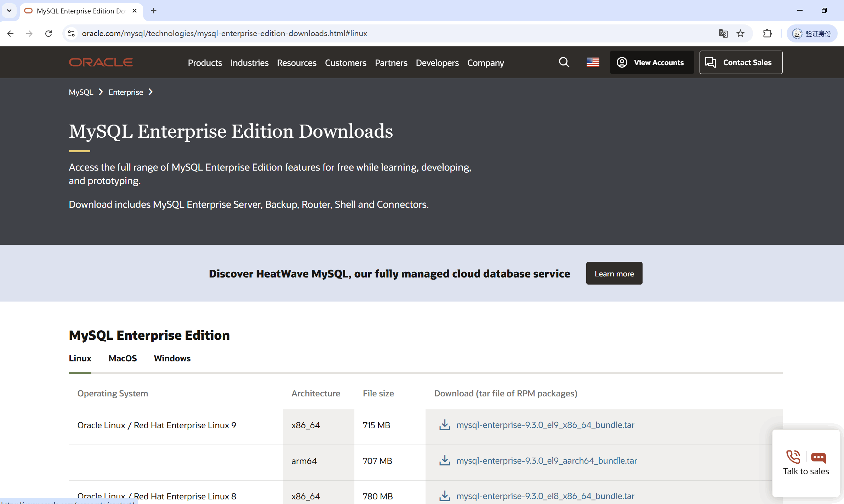Image resolution: width=844 pixels, height=504 pixels.
Task: Open the Products navigation menu
Action: click(x=205, y=63)
